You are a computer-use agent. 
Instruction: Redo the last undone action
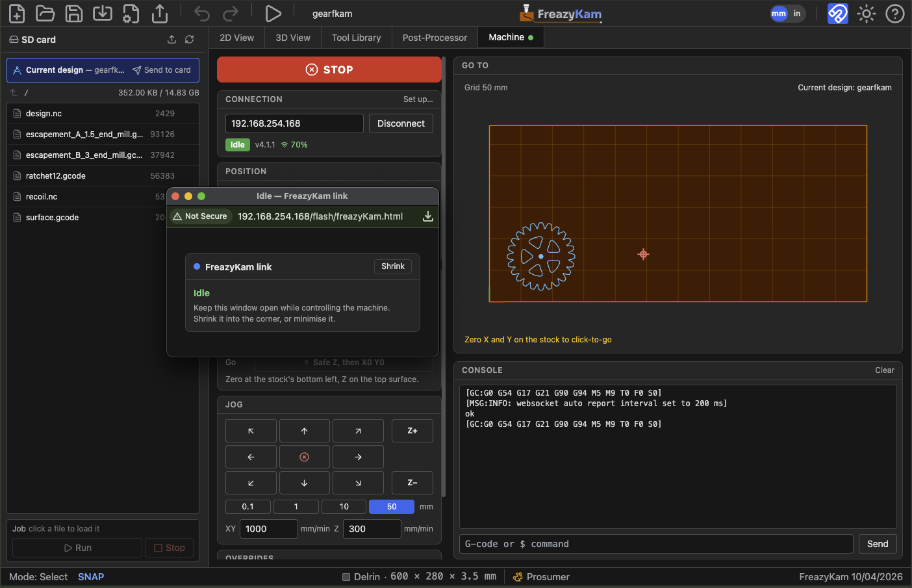point(231,14)
